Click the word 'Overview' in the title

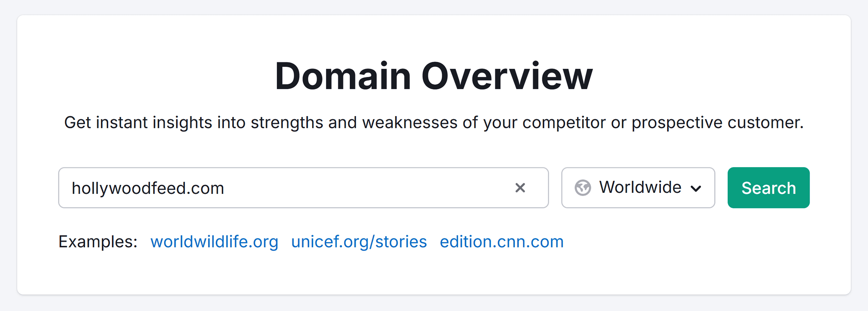(x=507, y=76)
